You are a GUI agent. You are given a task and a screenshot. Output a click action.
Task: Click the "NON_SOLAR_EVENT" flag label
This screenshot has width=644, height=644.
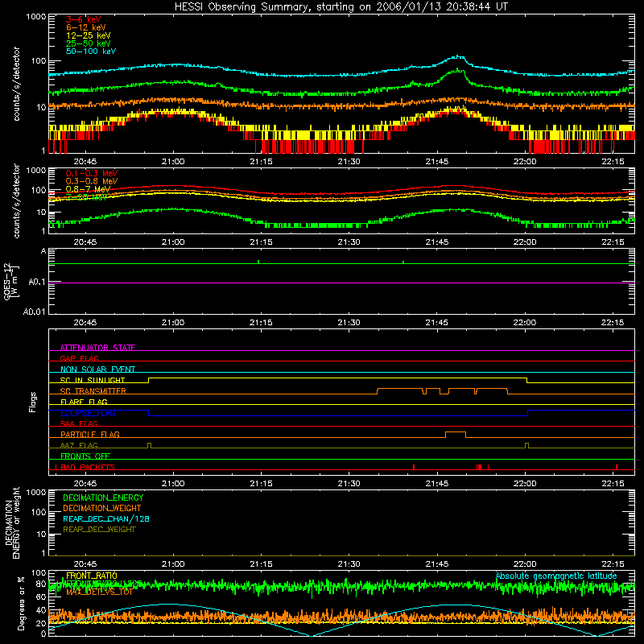tap(97, 369)
